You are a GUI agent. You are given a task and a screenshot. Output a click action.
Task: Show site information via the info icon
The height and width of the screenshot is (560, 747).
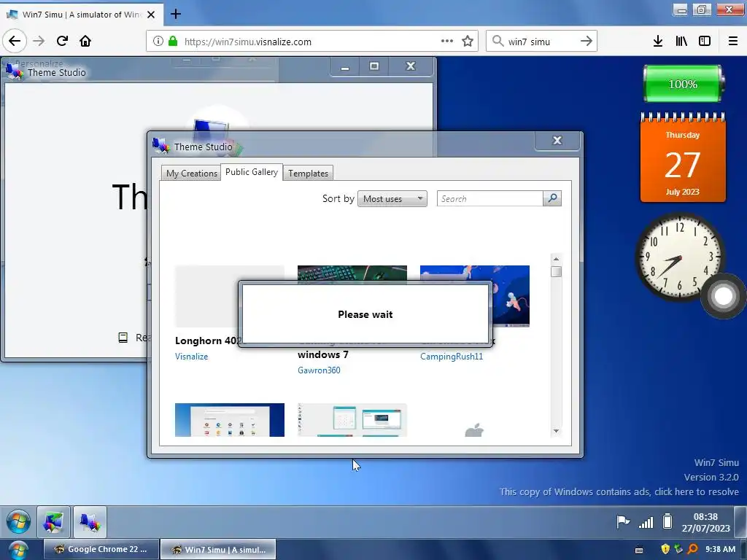pos(158,41)
